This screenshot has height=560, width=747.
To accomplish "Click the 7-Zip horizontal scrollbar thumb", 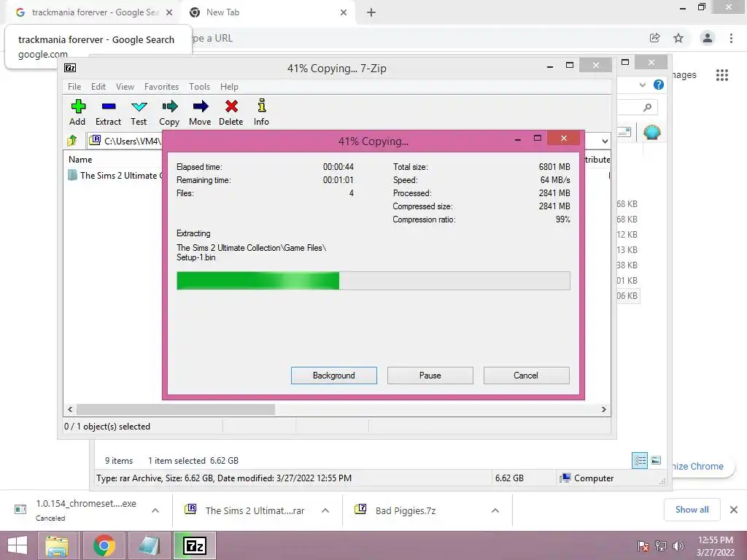I will (x=175, y=409).
